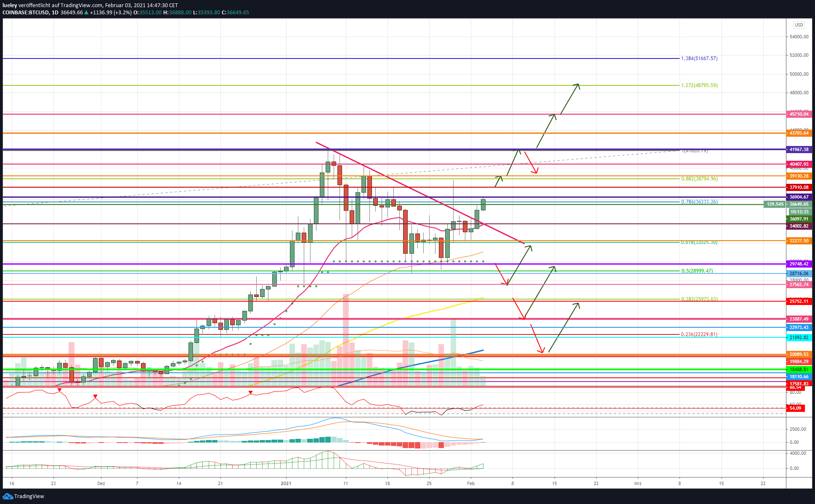Screen dimensions: 815x504
Task: Select the 18438.51 price label
Action: pos(799,369)
